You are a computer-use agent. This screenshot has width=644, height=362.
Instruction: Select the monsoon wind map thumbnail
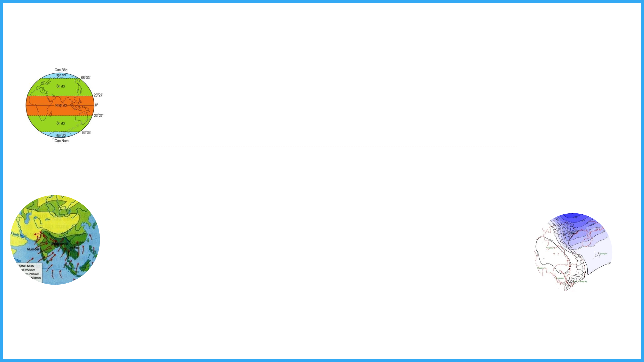(55, 240)
